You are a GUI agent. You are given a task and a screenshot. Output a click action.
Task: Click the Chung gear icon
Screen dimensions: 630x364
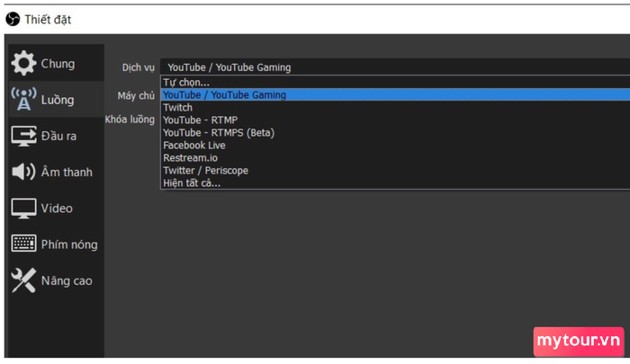[23, 63]
